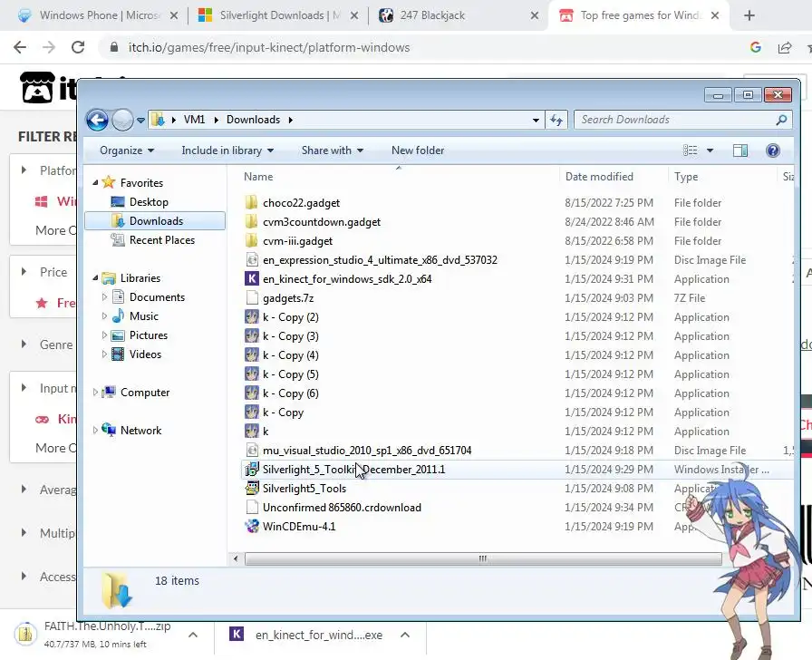This screenshot has width=812, height=660.
Task: Expand the Pictures library node
Action: (x=104, y=335)
